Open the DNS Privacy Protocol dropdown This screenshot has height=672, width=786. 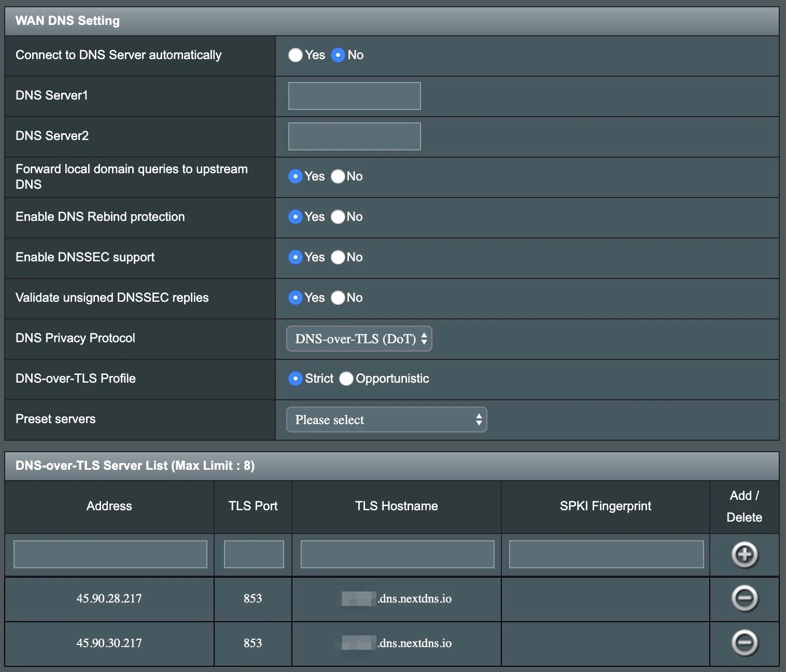click(359, 338)
